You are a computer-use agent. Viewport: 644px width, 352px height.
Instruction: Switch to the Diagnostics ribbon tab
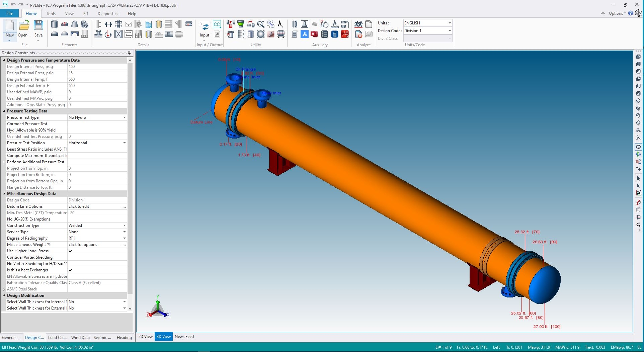(x=108, y=14)
